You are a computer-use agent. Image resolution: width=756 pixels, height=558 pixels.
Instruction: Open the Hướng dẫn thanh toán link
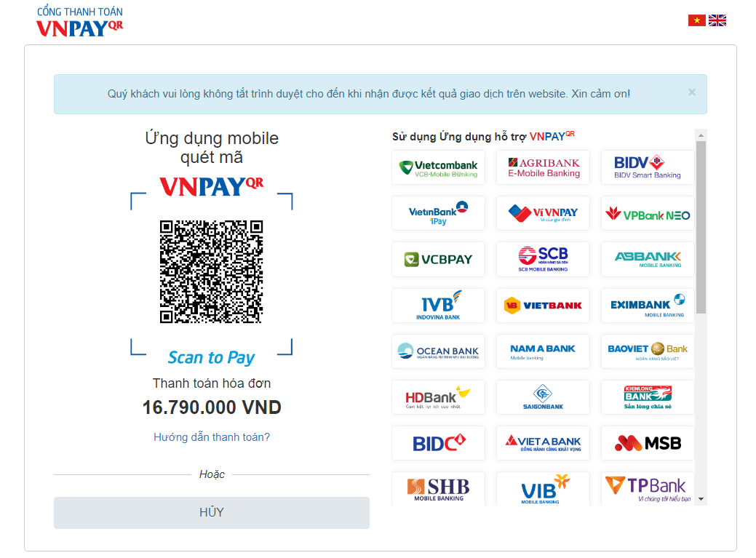tap(212, 437)
